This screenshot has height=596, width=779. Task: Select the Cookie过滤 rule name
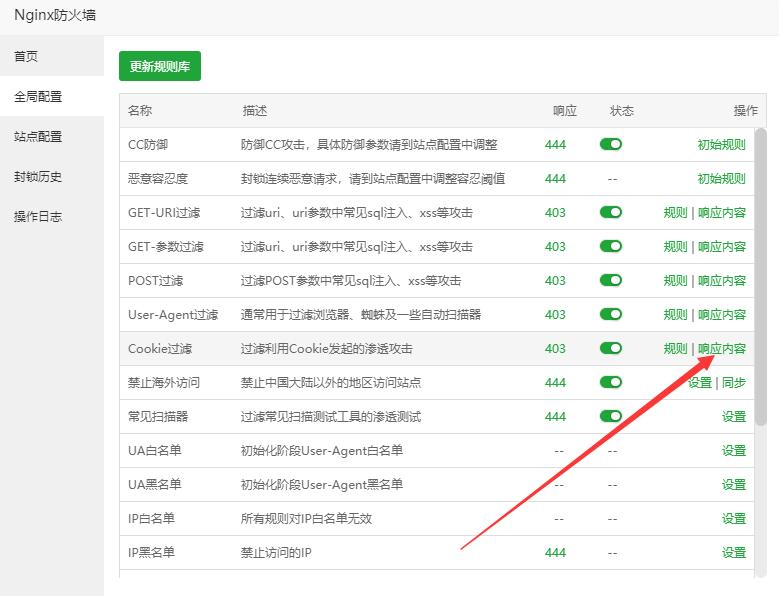(x=160, y=349)
